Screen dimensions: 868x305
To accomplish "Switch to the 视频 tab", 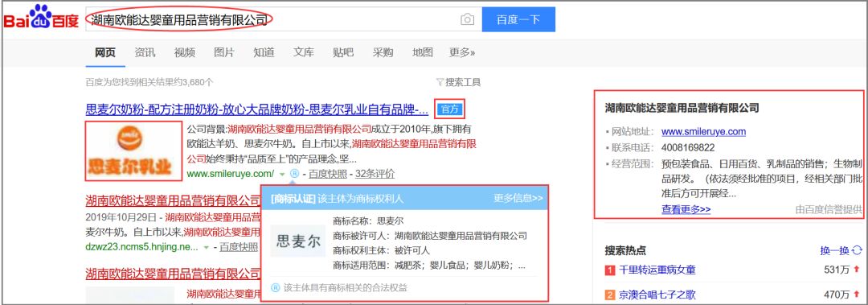I will point(185,52).
